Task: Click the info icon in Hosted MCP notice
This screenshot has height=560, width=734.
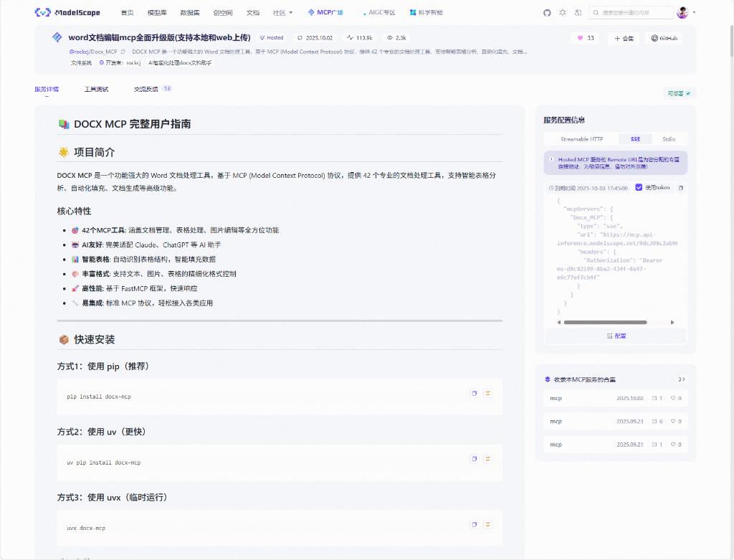Action: [551, 159]
